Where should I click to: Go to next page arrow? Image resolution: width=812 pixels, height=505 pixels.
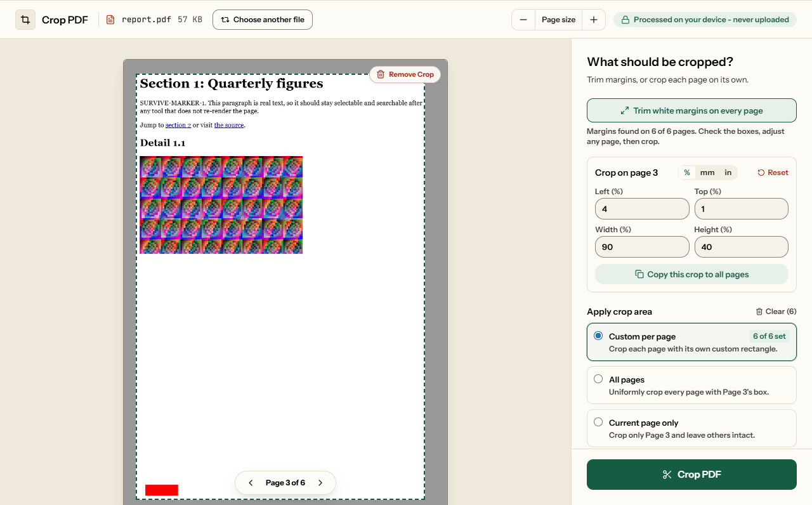coord(320,483)
